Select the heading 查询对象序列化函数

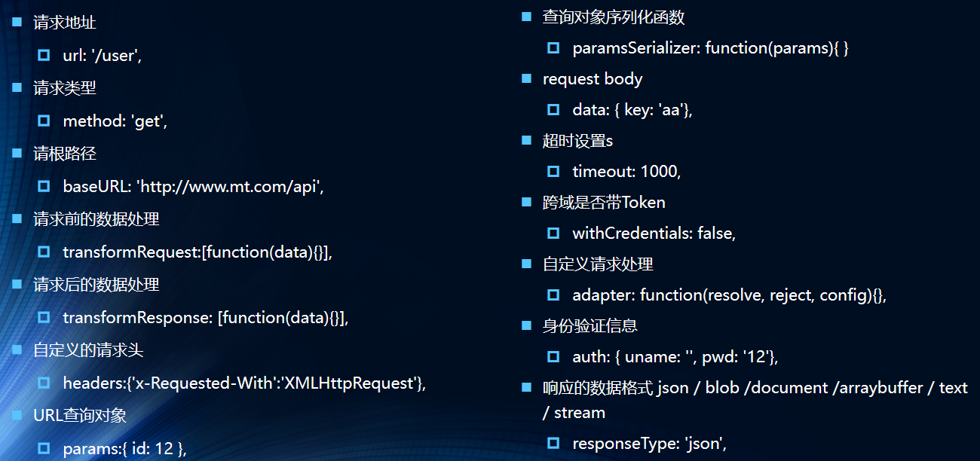pyautogui.click(x=614, y=17)
